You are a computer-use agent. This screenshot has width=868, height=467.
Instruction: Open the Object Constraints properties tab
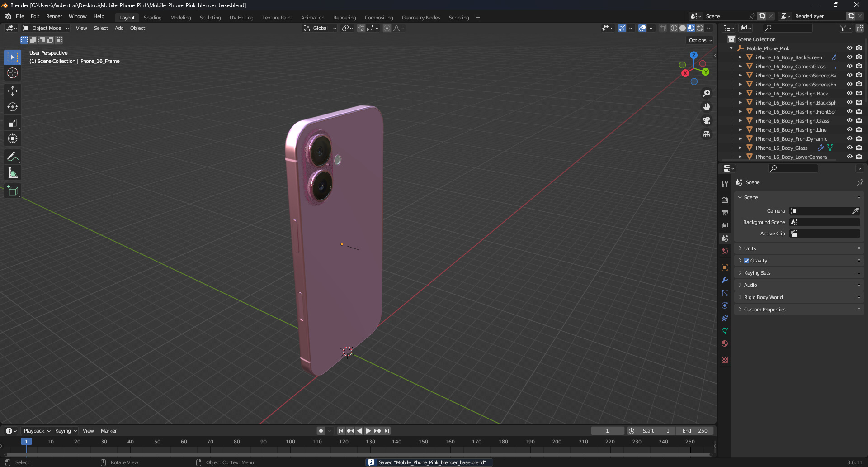725,318
